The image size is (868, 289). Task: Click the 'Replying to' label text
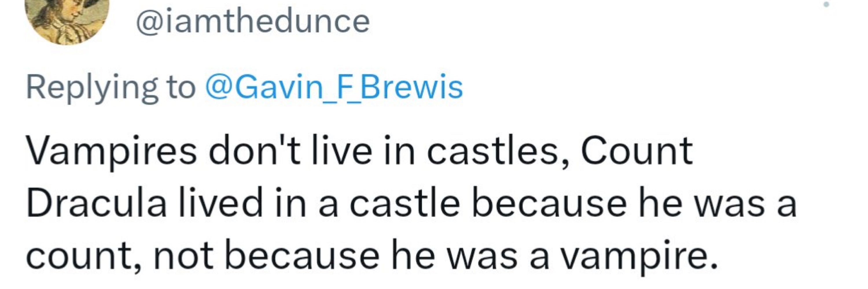111,88
